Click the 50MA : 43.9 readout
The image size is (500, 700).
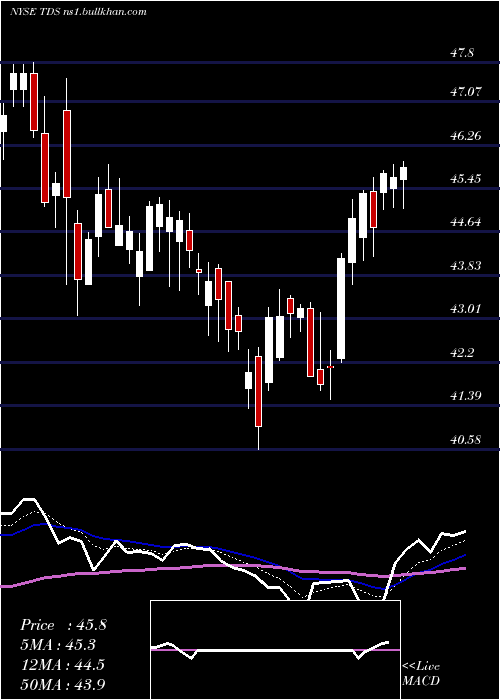click(x=62, y=684)
